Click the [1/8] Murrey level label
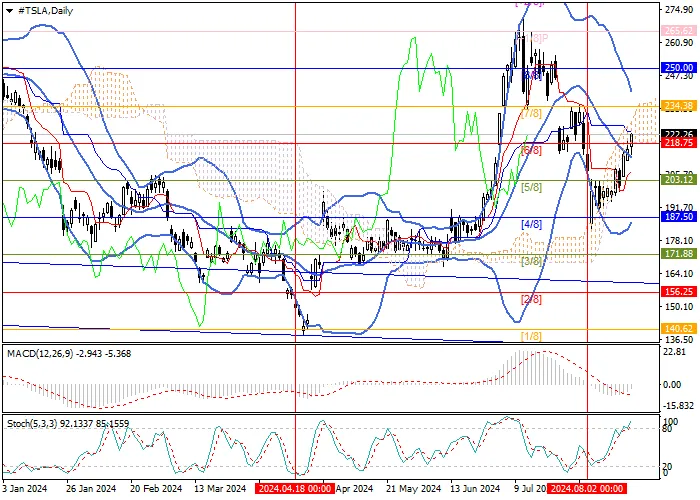This screenshot has width=700, height=500. [x=531, y=336]
